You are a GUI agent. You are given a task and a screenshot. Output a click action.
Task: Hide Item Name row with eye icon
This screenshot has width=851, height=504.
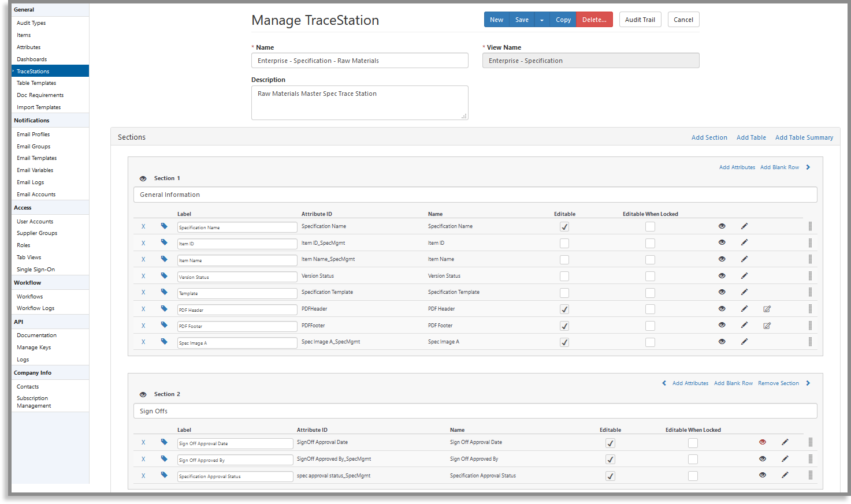[x=722, y=259]
